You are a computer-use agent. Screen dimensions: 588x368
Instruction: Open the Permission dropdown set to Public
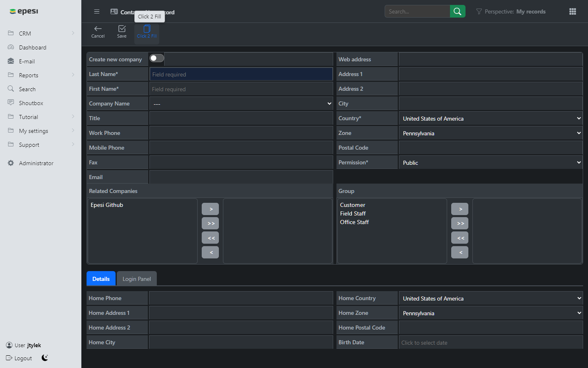point(490,162)
